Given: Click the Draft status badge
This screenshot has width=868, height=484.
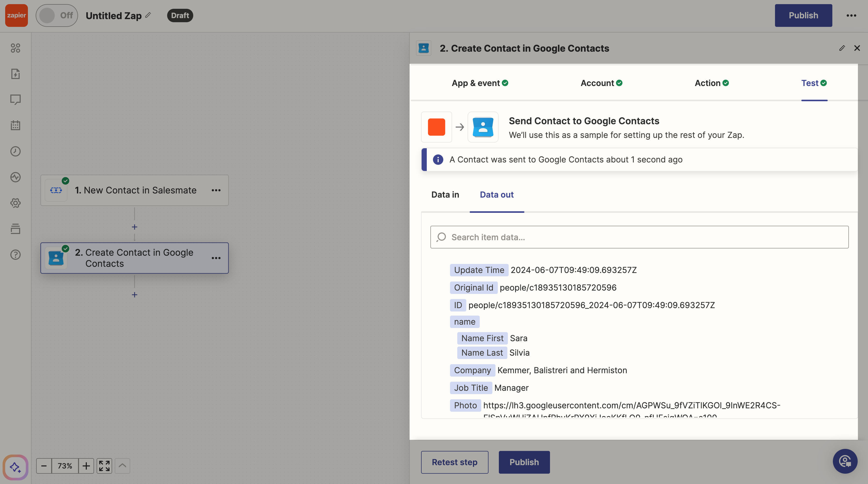Looking at the screenshot, I should click(180, 15).
